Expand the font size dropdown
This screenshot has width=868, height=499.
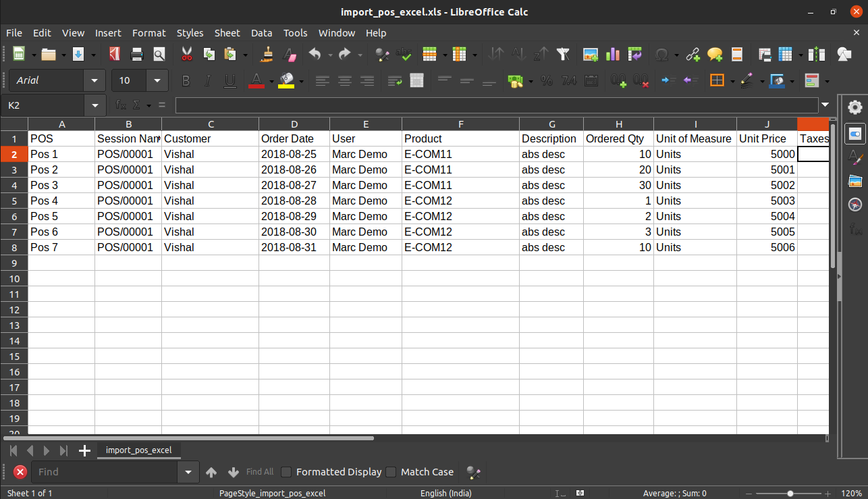pos(157,81)
